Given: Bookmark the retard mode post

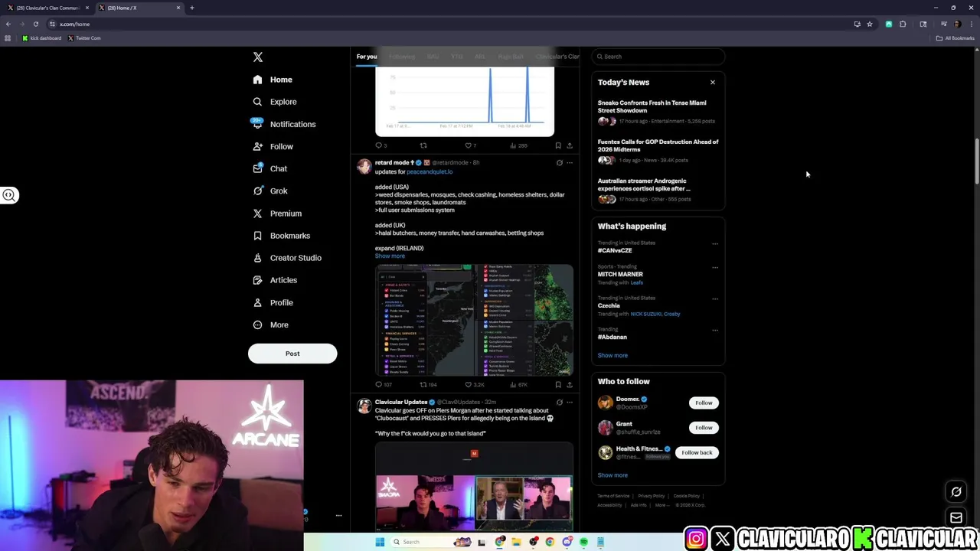Looking at the screenshot, I should click(x=558, y=384).
